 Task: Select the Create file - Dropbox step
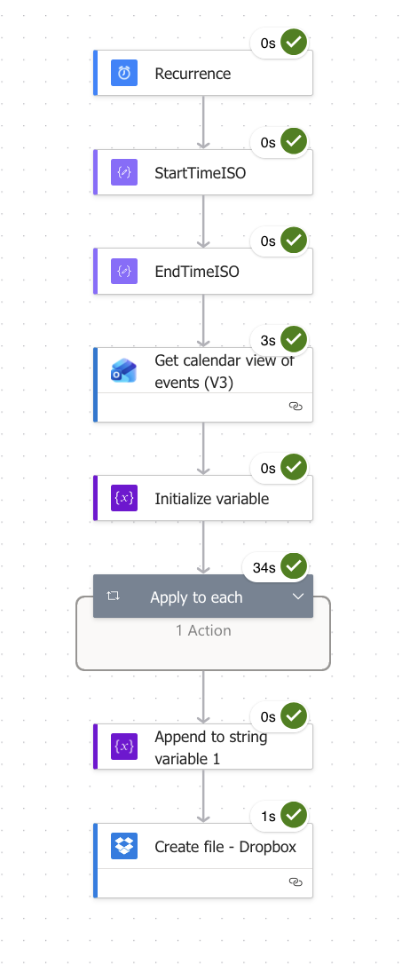[203, 860]
